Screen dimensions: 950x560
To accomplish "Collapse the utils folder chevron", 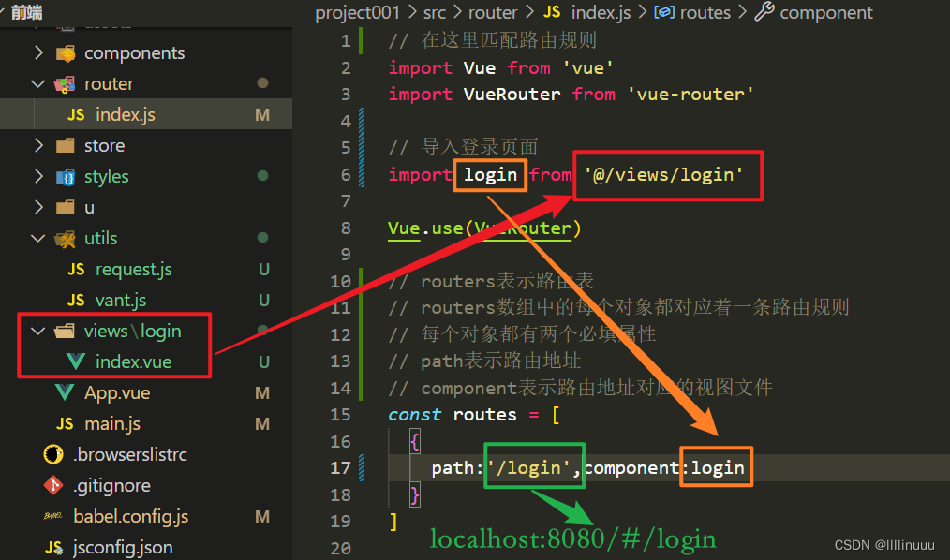I will (x=38, y=238).
